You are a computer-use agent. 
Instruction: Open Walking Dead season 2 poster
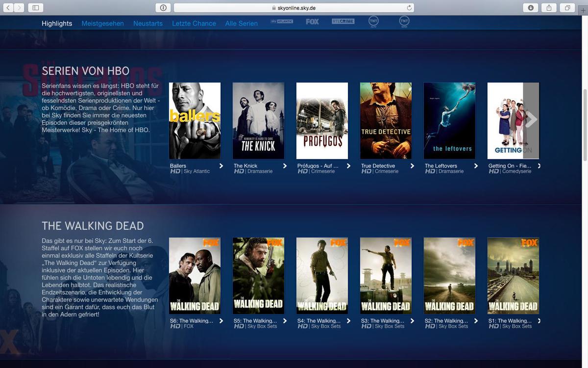pos(449,276)
